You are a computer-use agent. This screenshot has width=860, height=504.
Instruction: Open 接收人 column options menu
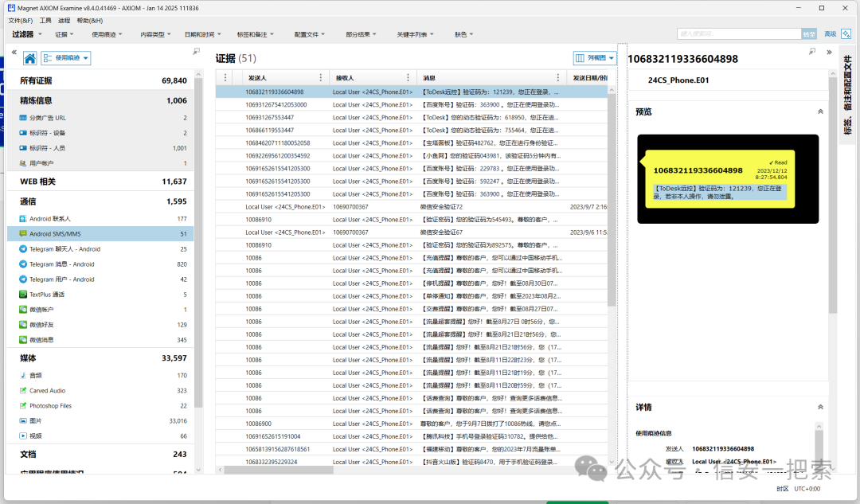(408, 78)
